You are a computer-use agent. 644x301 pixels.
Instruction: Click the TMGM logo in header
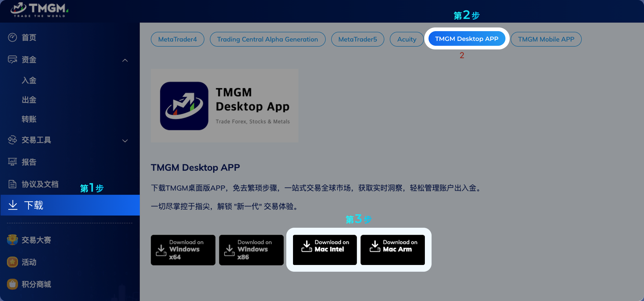coord(39,10)
